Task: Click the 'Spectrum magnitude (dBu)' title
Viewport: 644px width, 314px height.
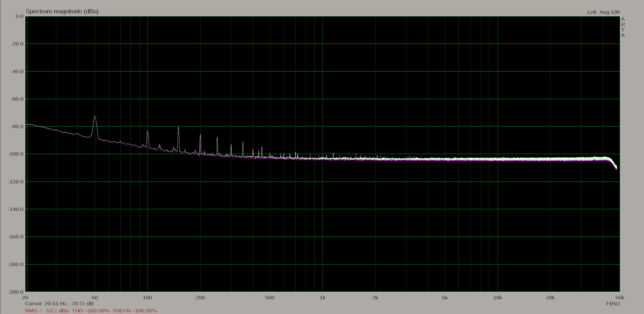Action: coord(62,11)
